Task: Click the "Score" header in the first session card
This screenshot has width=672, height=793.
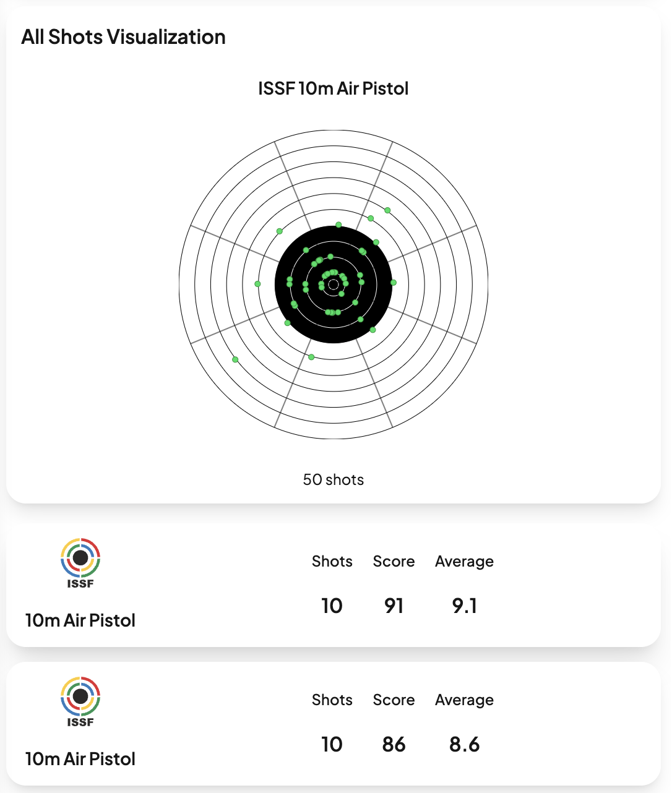Action: (394, 561)
